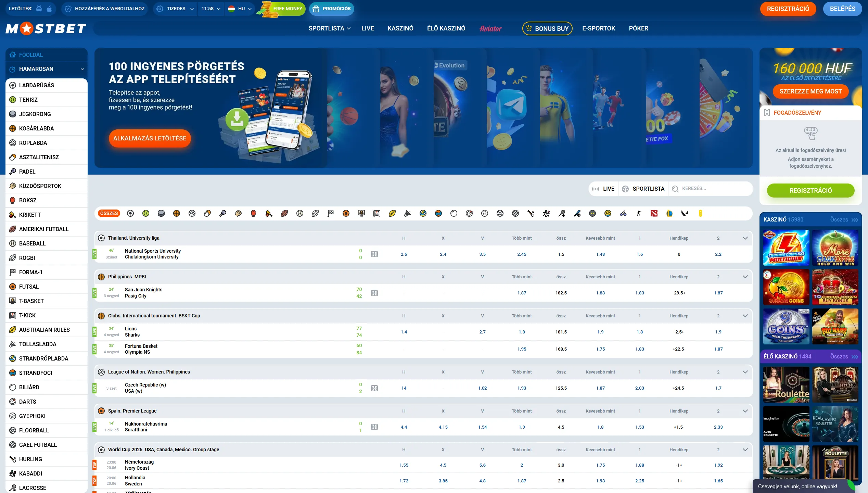Open the Lightning Roulette live game thumbnail
This screenshot has height=493, width=868.
835,384
